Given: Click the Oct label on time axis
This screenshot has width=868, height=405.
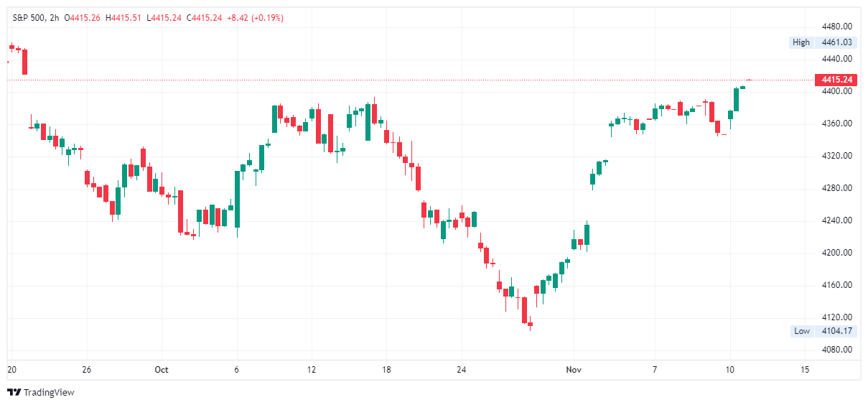Looking at the screenshot, I should click(162, 370).
